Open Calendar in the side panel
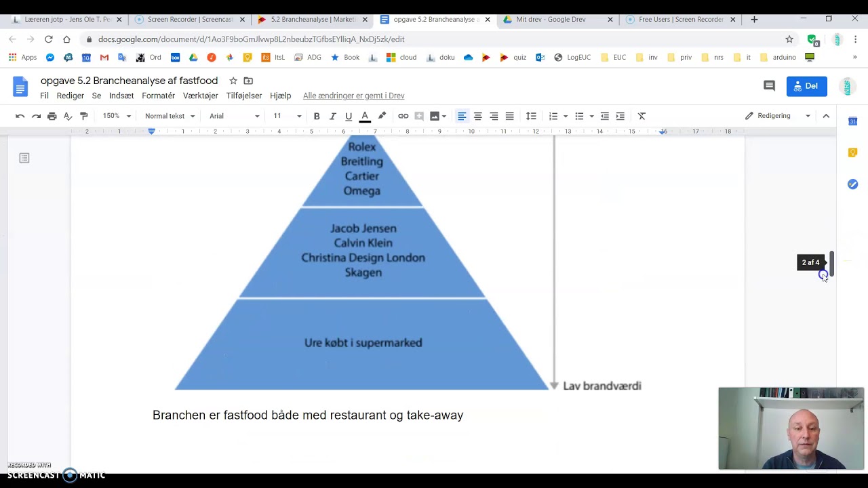The width and height of the screenshot is (868, 488). tap(853, 121)
